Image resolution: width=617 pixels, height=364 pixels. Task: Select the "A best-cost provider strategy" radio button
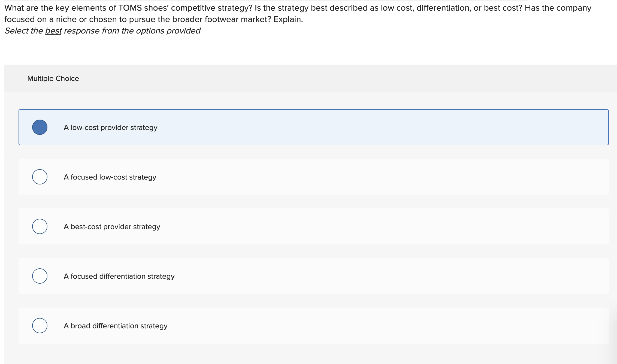pos(40,226)
